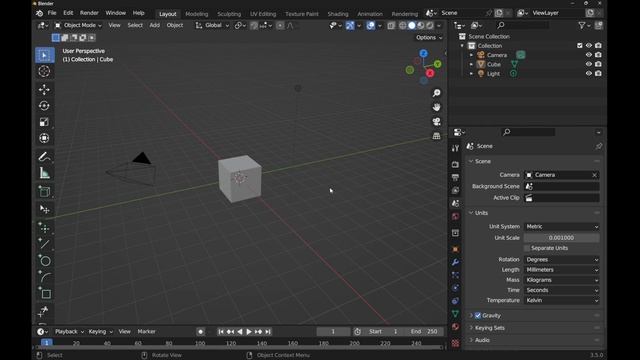Open the Render menu
Image resolution: width=640 pixels, height=360 pixels.
pos(89,13)
